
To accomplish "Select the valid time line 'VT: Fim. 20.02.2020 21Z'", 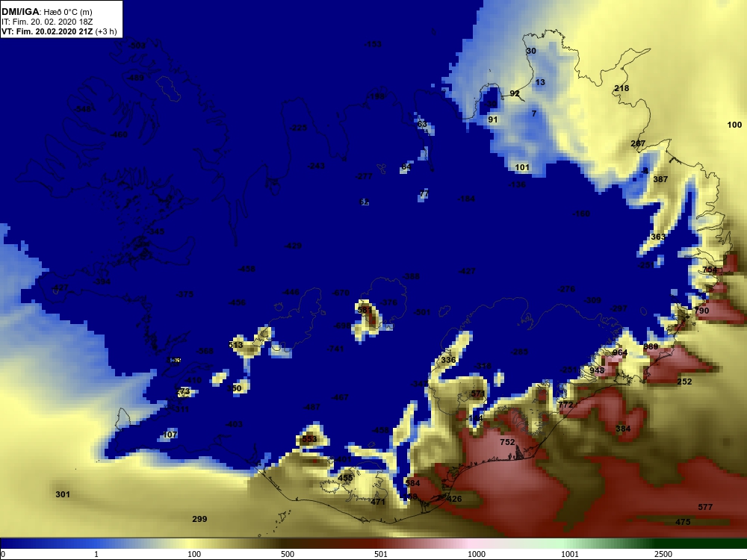I will 48,32.
